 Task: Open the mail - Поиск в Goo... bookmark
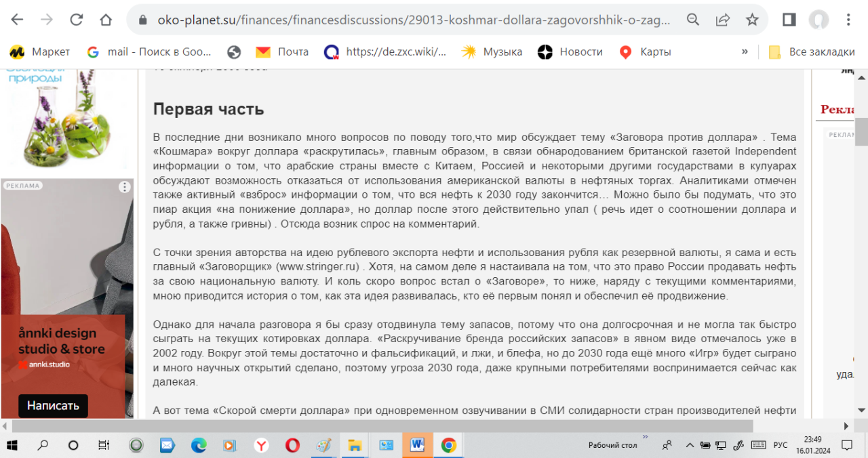click(x=150, y=52)
